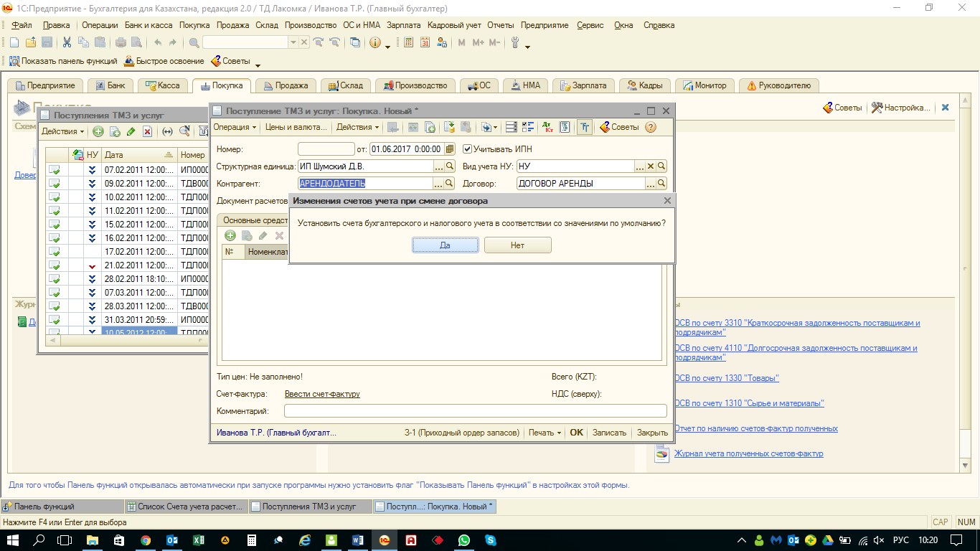Switch to the Продажа tab
Screen dimensions: 980x551
(x=286, y=85)
